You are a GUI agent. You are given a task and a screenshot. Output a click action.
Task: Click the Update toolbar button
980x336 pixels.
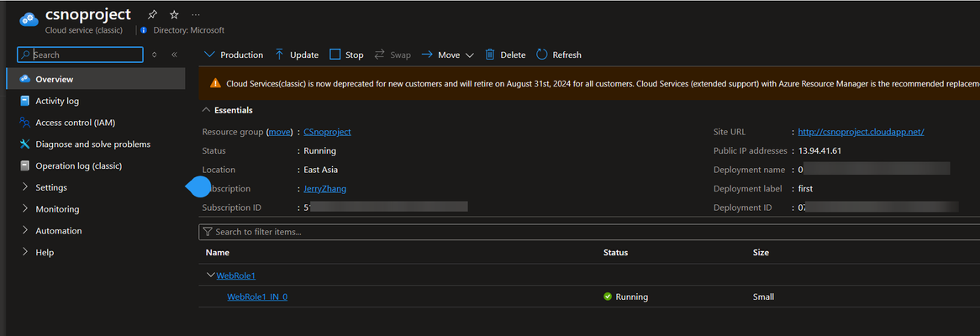(297, 55)
